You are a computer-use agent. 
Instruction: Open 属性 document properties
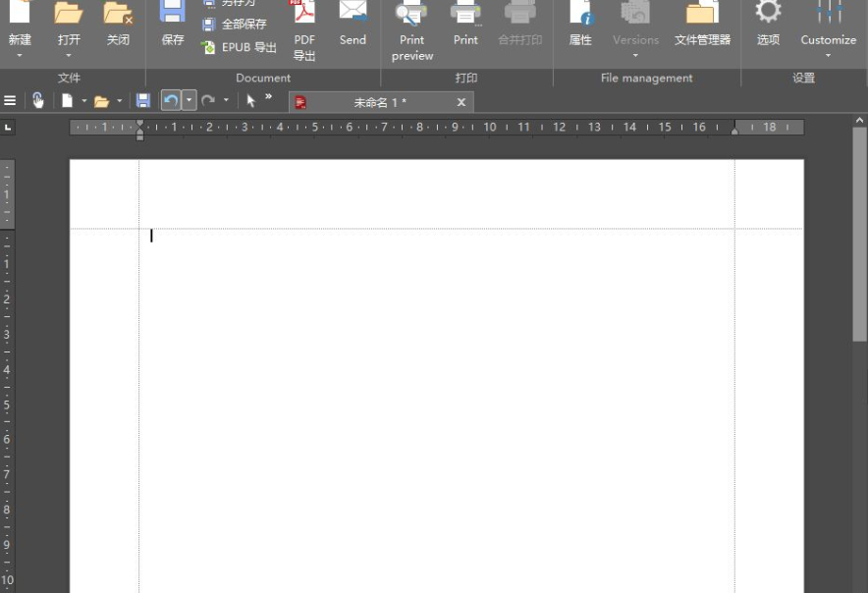(580, 25)
